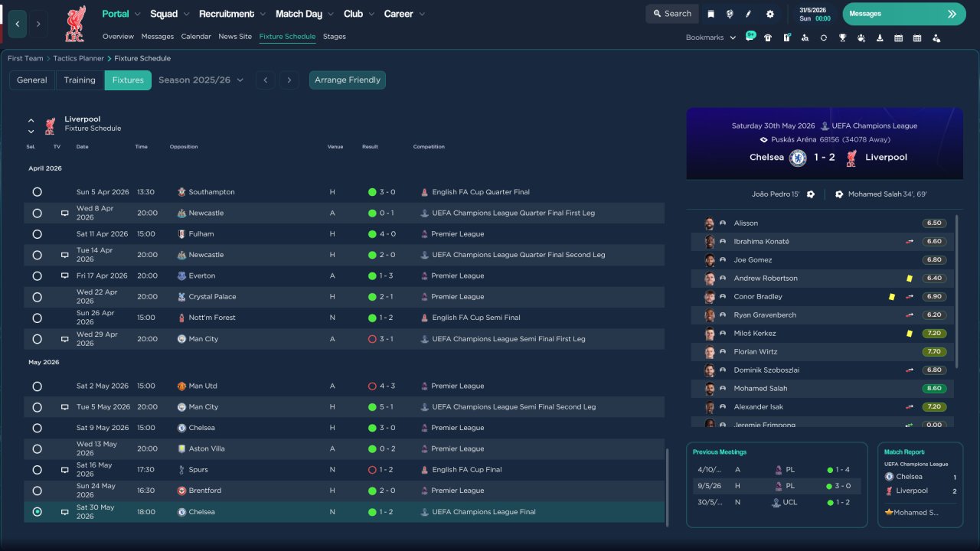Click football icon next to João Pedro
Image resolution: width=980 pixels, height=551 pixels.
[811, 194]
